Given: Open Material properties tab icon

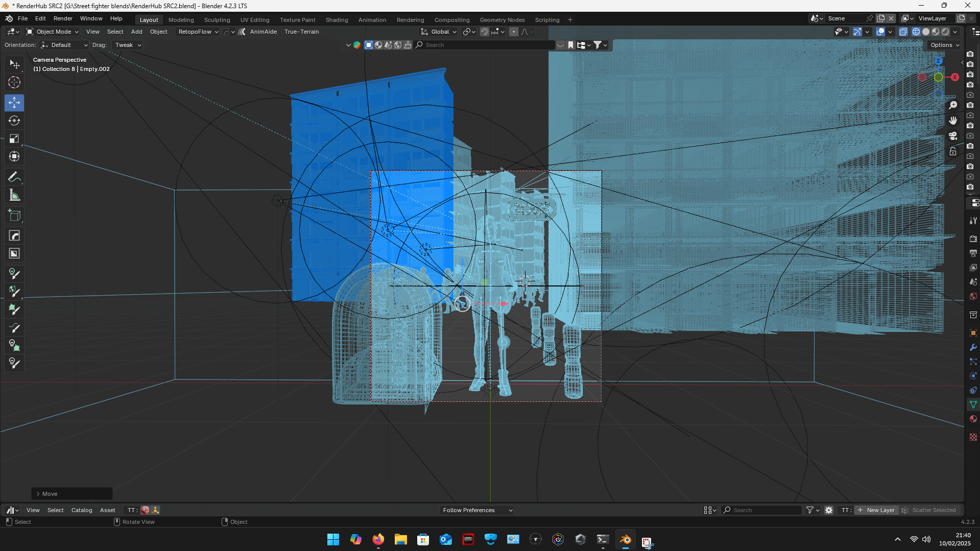Looking at the screenshot, I should pyautogui.click(x=973, y=419).
